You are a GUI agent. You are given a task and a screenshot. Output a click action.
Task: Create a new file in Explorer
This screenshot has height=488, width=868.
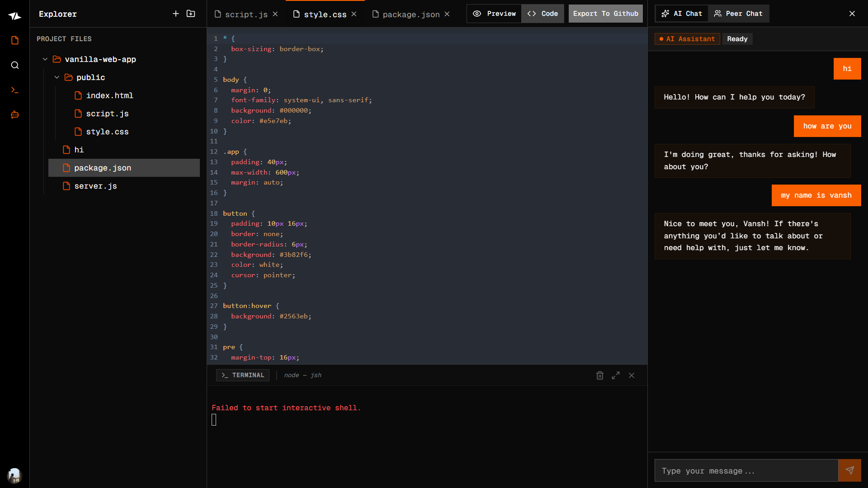(x=176, y=14)
